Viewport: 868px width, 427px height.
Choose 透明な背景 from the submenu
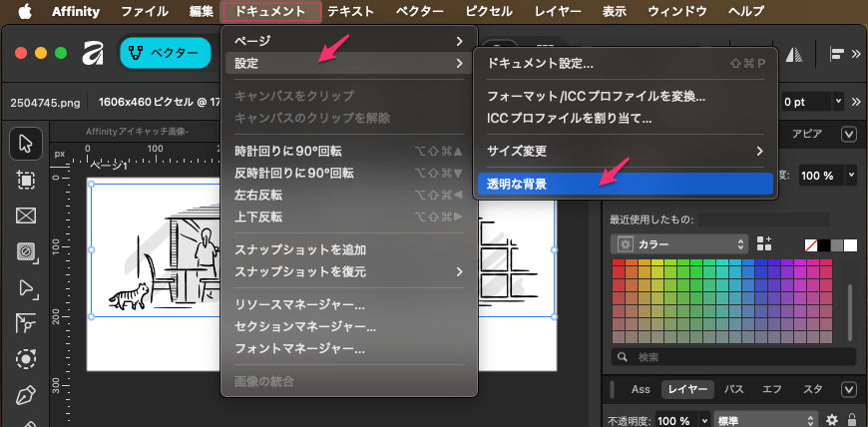[x=625, y=184]
